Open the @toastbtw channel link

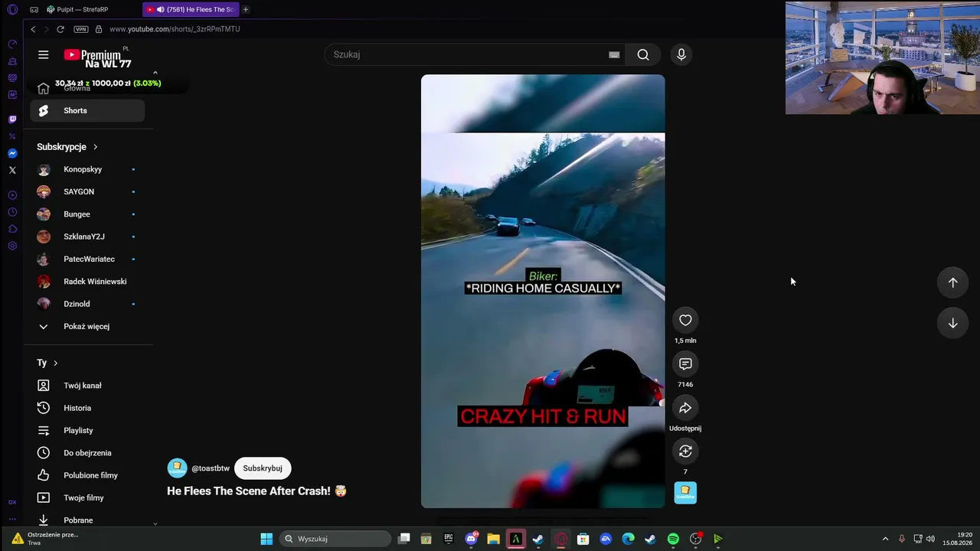click(x=211, y=468)
